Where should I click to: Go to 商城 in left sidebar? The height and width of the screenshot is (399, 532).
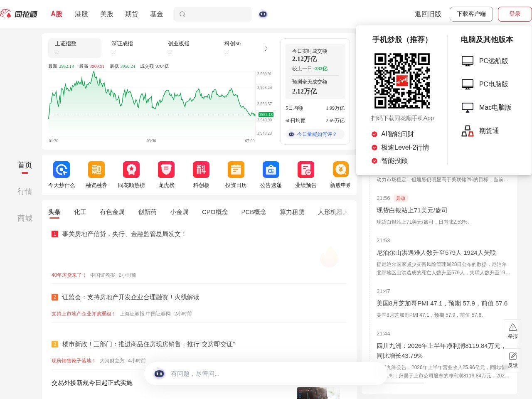coord(25,218)
